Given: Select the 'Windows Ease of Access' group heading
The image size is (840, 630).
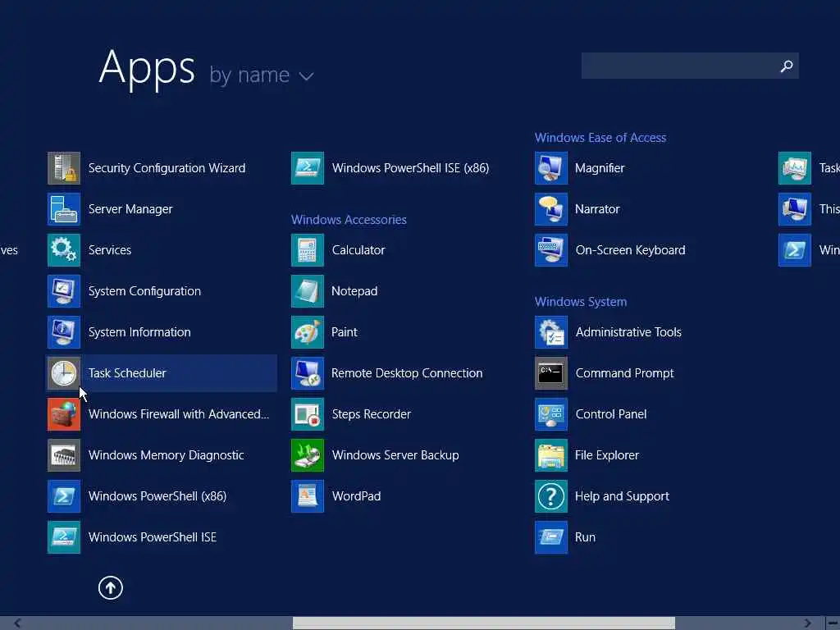Looking at the screenshot, I should click(x=600, y=138).
